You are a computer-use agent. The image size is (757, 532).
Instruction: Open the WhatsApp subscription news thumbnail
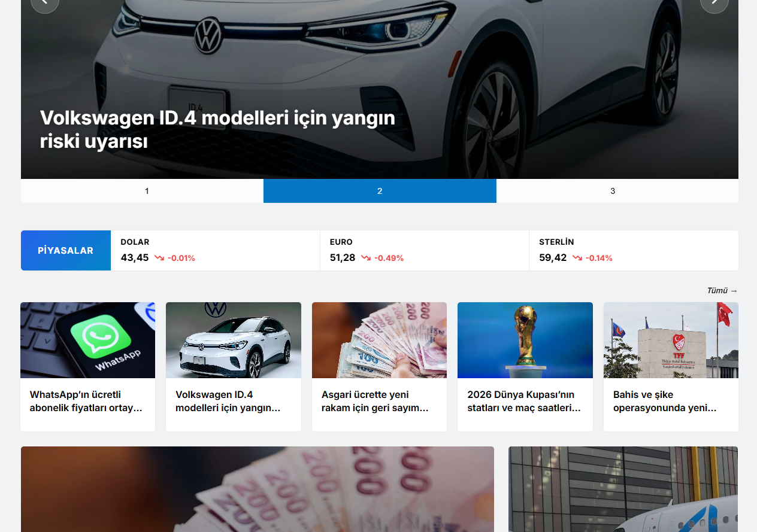[x=88, y=340]
